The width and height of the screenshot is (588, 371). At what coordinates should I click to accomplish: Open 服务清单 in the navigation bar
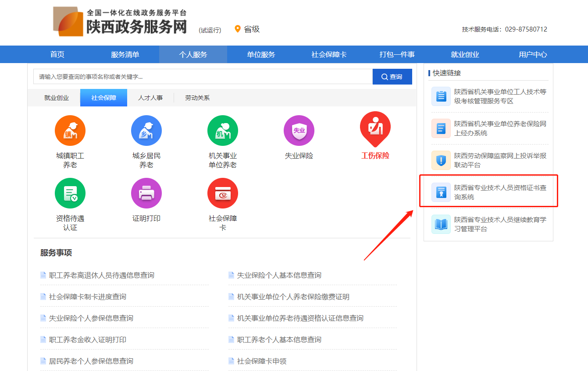125,55
